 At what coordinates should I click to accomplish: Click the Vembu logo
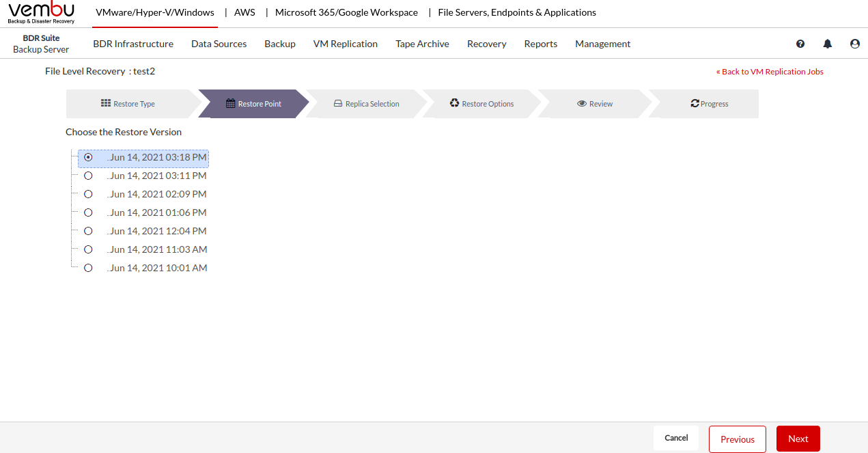(41, 12)
